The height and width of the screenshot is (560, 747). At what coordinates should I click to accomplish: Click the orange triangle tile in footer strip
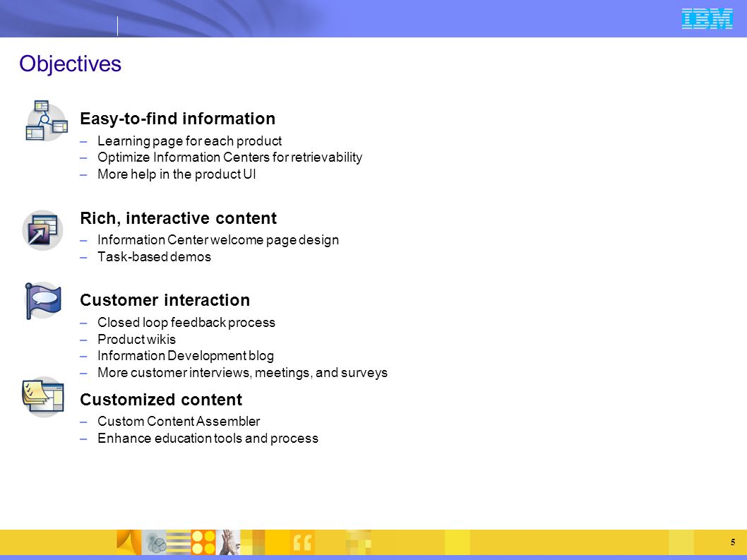[x=129, y=542]
